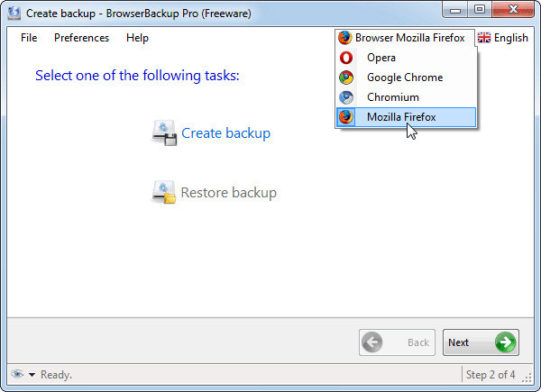Click the UK flag language icon
541x392 pixels.
coord(483,38)
